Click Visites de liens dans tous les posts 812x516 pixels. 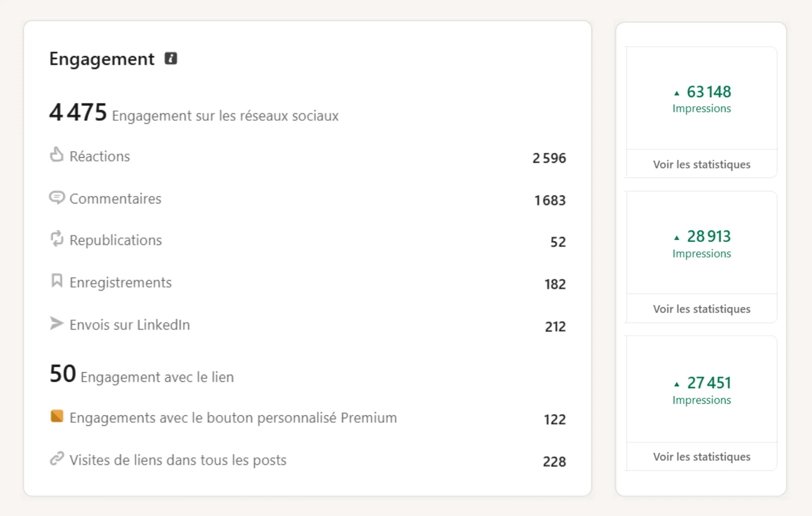(178, 460)
